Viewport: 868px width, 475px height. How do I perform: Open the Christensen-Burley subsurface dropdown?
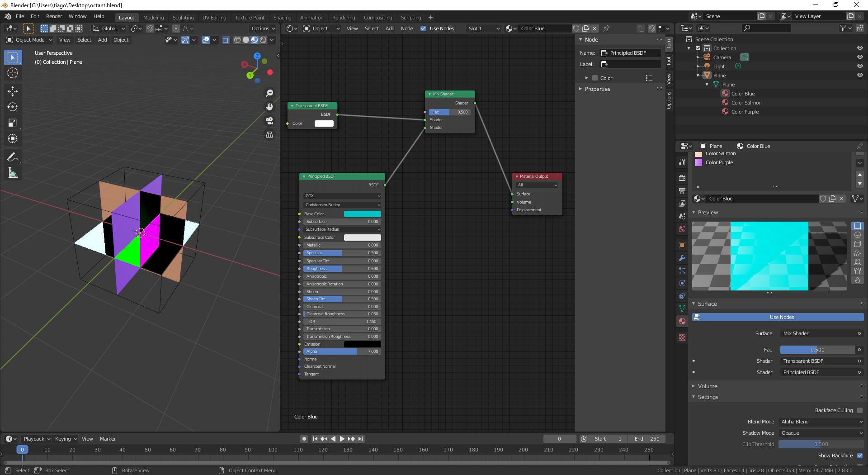point(342,205)
